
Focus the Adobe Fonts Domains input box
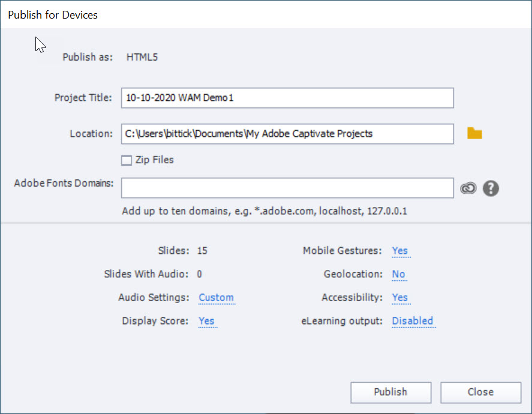tap(287, 188)
